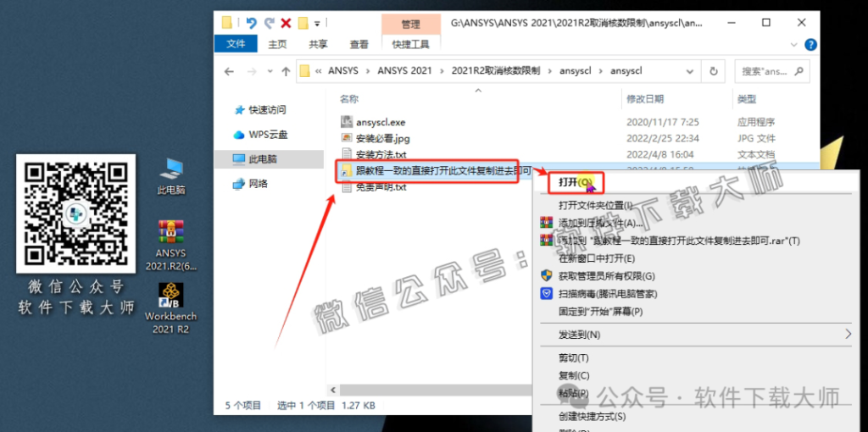Viewport: 868px width, 432px height.
Task: Refresh the current folder
Action: (x=714, y=71)
